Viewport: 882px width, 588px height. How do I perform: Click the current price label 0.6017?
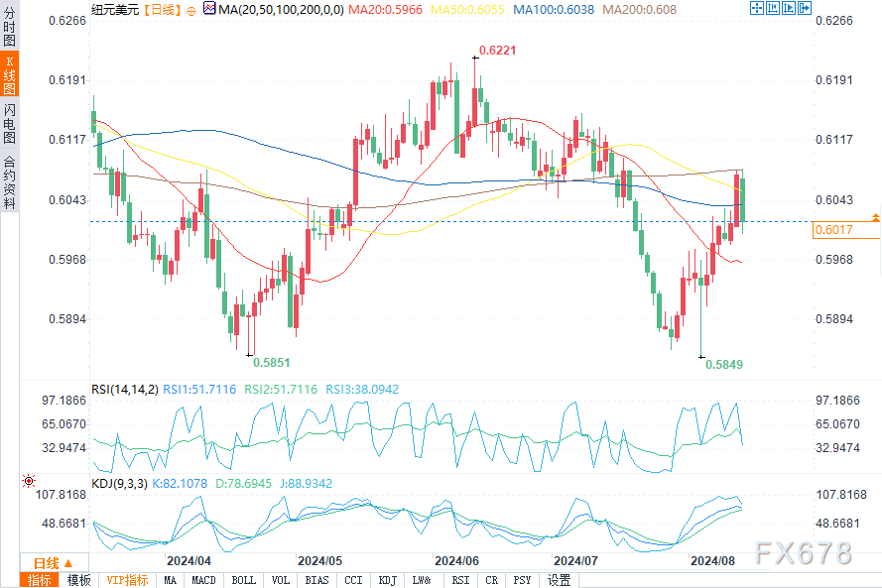pos(833,230)
